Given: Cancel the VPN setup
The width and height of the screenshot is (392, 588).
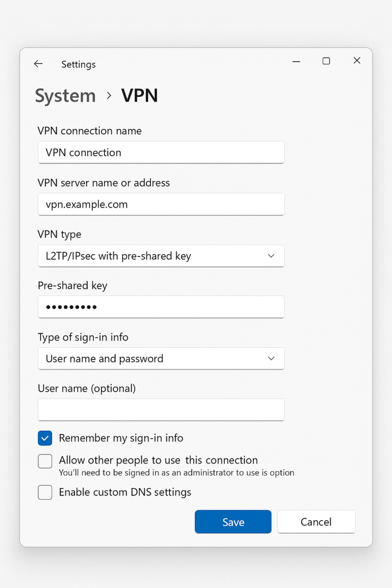Looking at the screenshot, I should coord(316,522).
